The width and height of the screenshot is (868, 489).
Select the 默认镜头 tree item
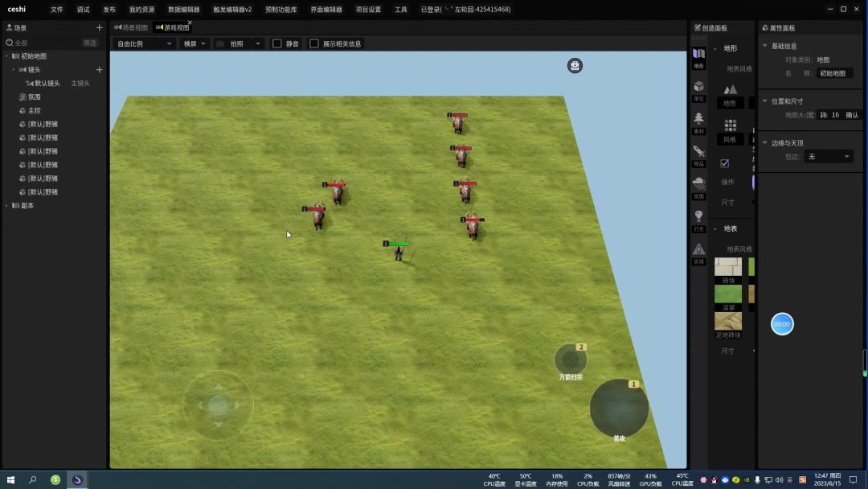click(47, 83)
